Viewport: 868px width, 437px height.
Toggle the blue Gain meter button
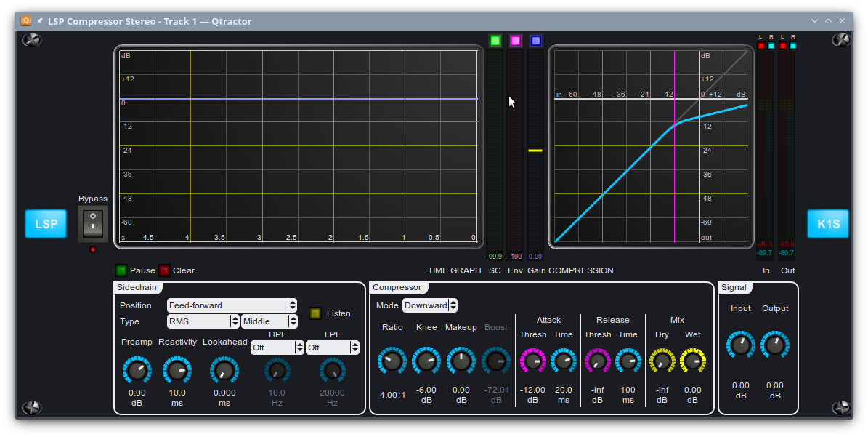tap(535, 41)
